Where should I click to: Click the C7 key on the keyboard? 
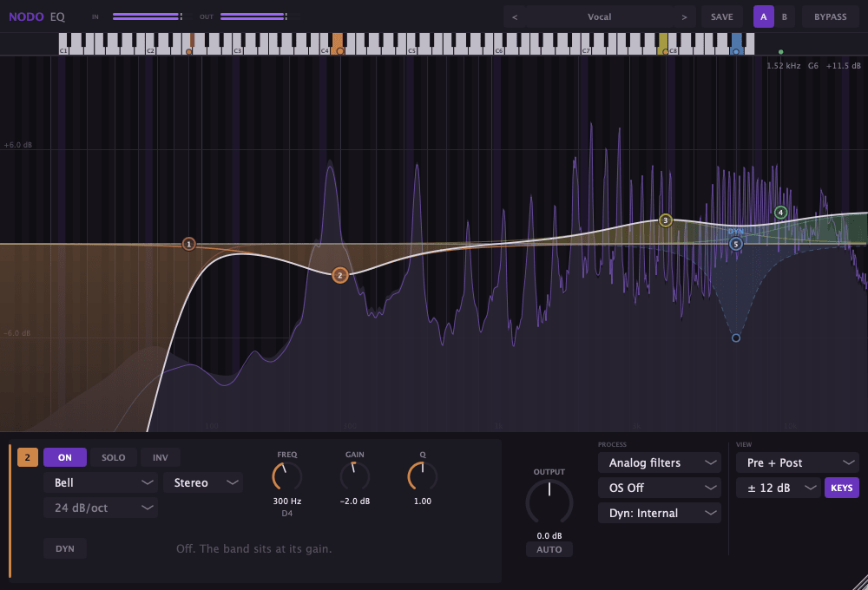(x=586, y=44)
